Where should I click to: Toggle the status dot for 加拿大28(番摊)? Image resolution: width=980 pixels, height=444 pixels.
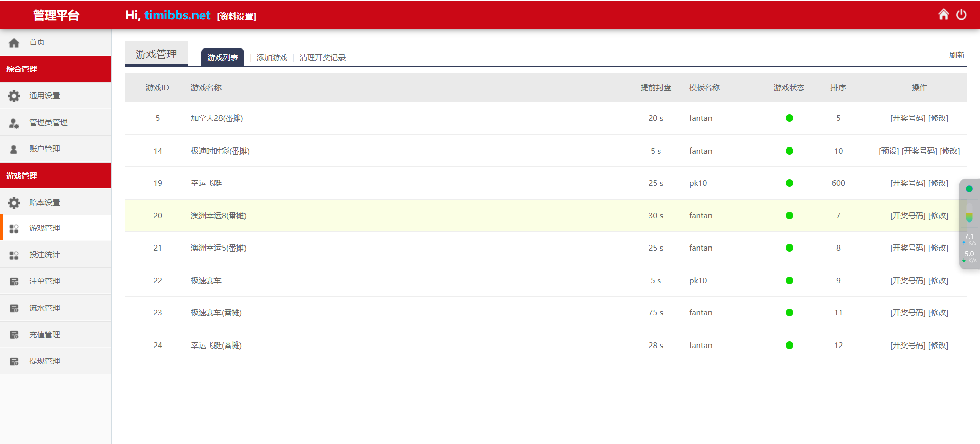[789, 118]
